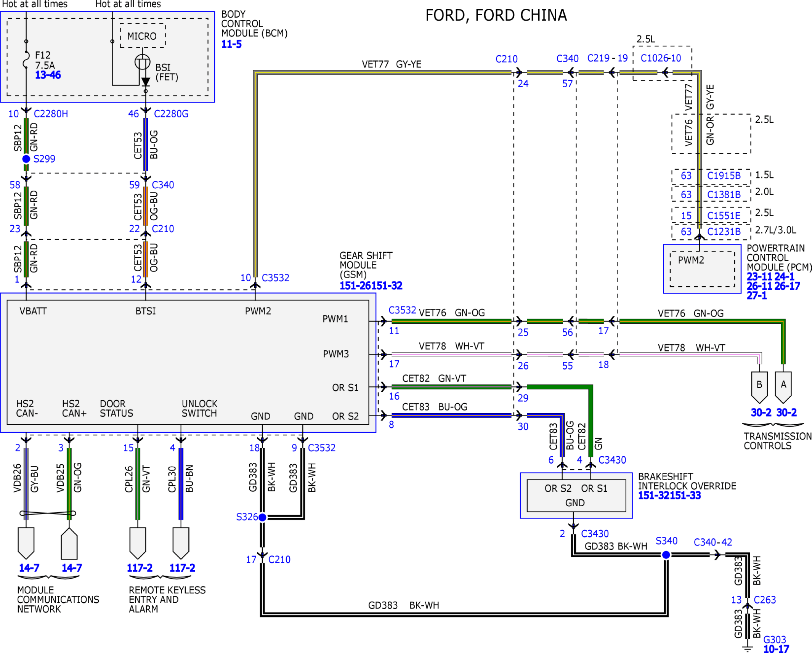Select connector label C1231B

724,231
